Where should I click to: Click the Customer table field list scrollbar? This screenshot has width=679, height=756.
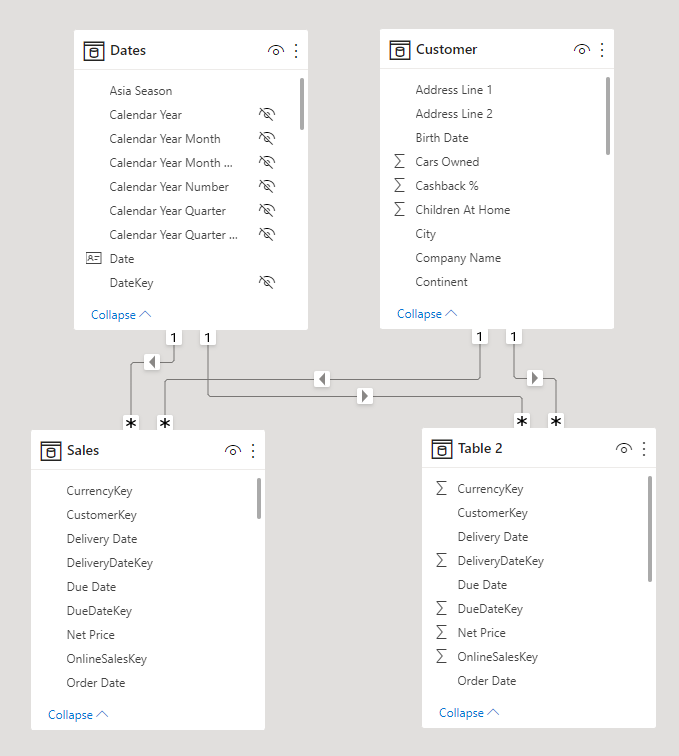click(x=608, y=116)
